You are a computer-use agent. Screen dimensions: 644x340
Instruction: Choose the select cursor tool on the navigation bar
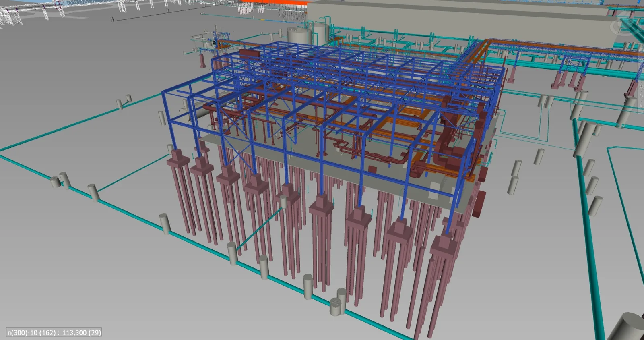[641, 106]
